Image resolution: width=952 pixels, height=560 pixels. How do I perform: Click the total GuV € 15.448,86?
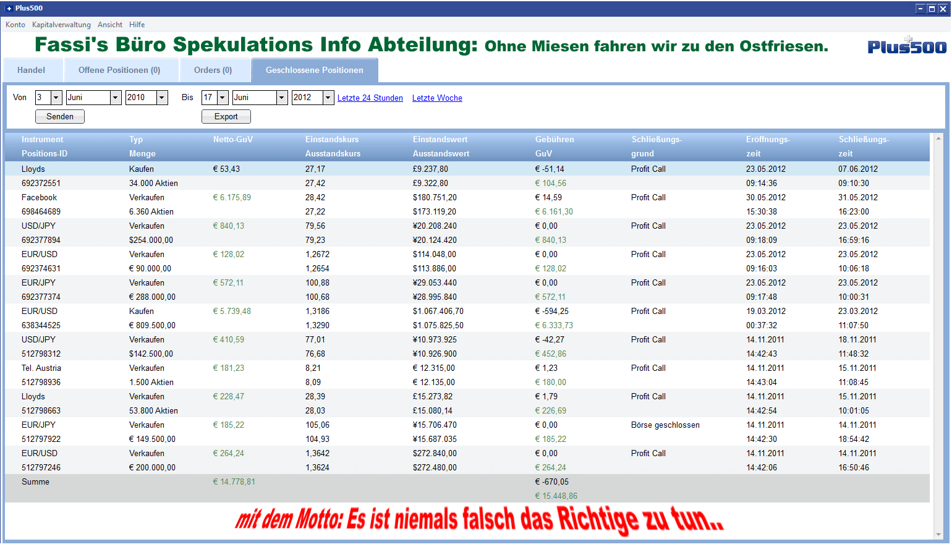click(x=556, y=496)
